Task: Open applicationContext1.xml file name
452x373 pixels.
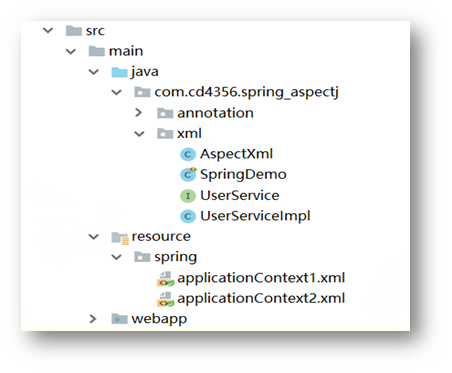Action: pyautogui.click(x=261, y=278)
